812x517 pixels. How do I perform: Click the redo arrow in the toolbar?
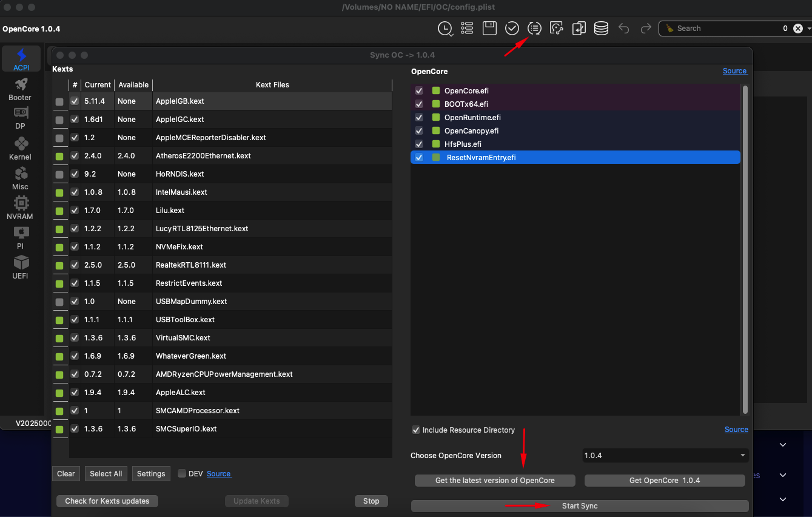pyautogui.click(x=646, y=29)
